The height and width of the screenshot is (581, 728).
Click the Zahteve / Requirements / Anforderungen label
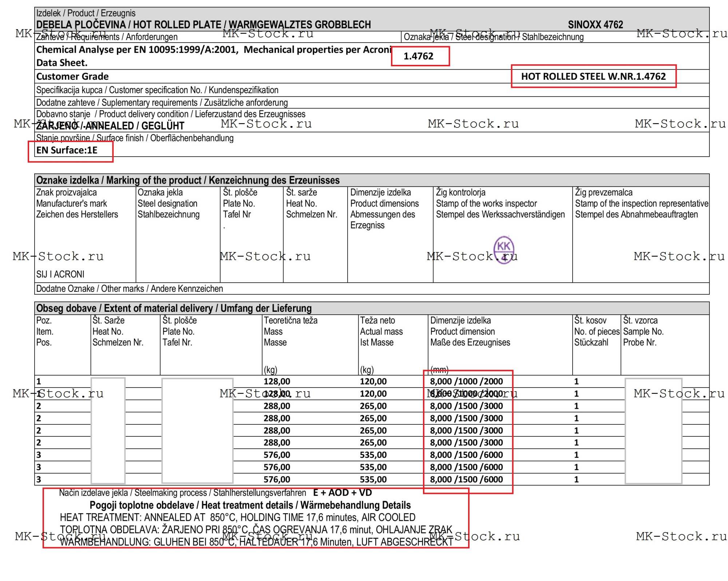point(107,37)
